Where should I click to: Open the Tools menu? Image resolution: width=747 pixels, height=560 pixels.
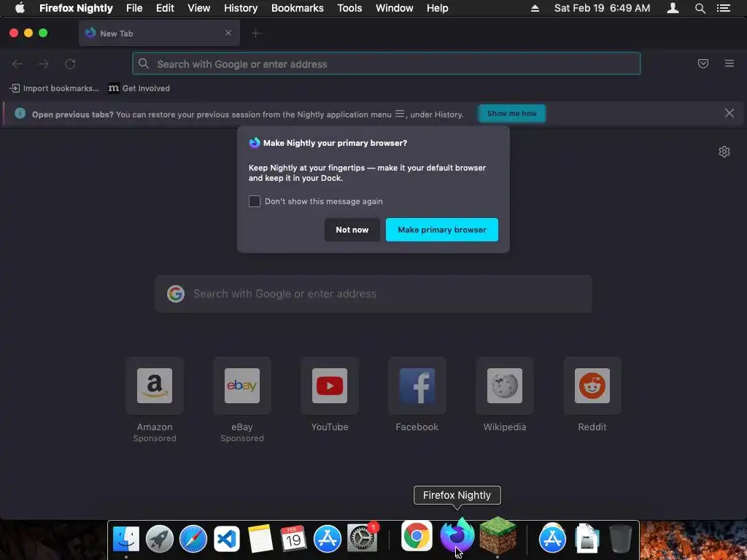(349, 8)
